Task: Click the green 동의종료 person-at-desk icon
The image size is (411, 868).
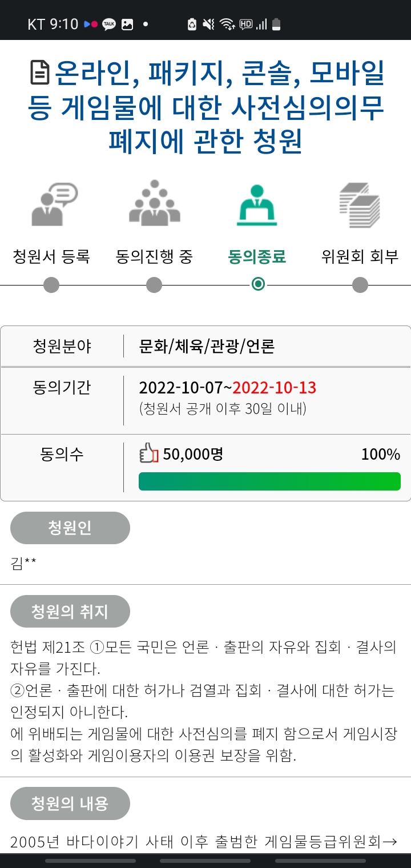Action: (257, 204)
